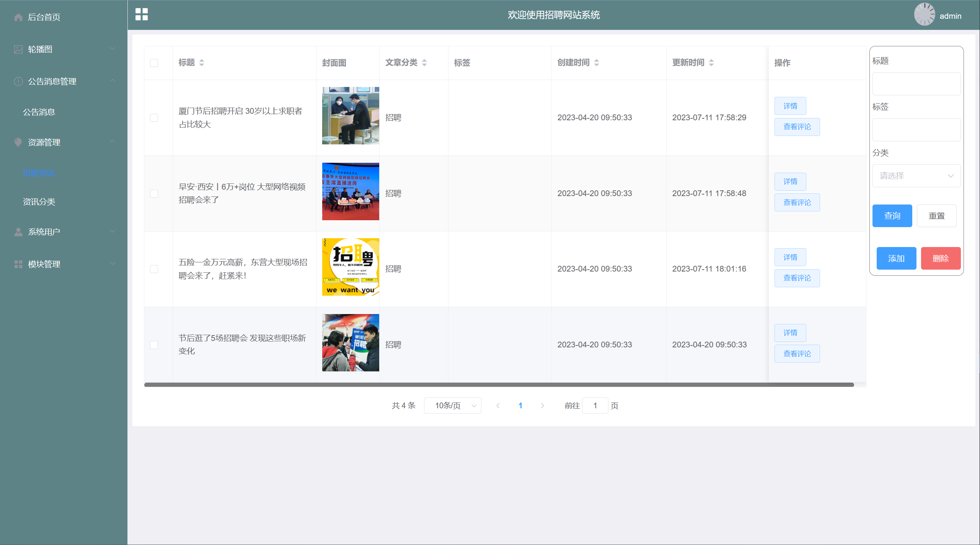This screenshot has width=980, height=545.
Task: Click the 标题 search input field
Action: pyautogui.click(x=916, y=84)
